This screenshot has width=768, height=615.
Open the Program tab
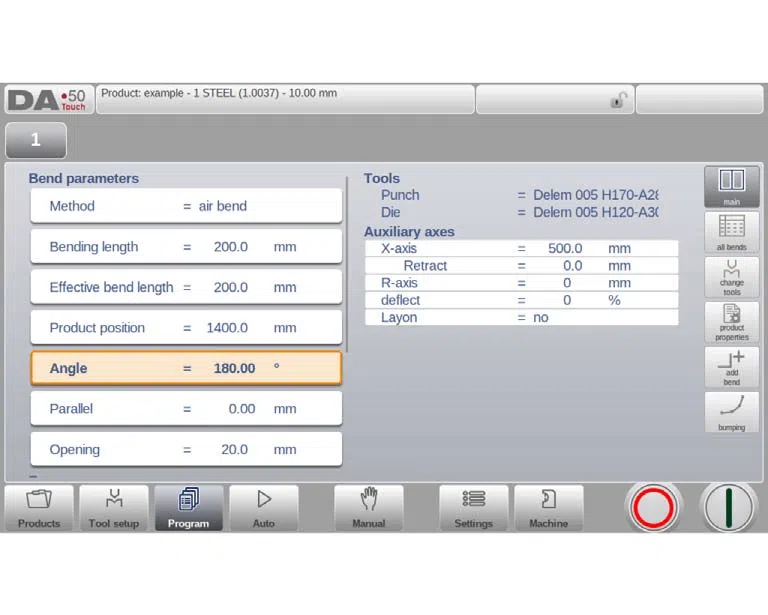click(x=189, y=508)
